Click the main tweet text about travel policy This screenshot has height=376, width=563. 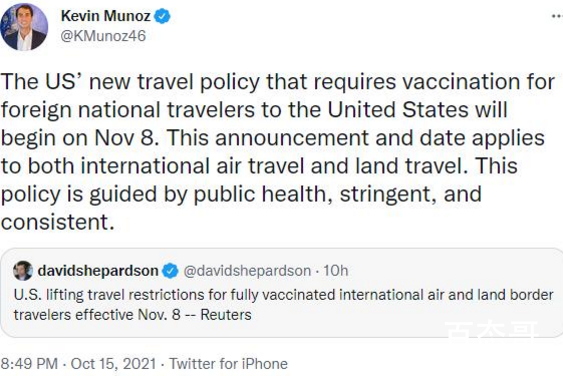click(278, 152)
